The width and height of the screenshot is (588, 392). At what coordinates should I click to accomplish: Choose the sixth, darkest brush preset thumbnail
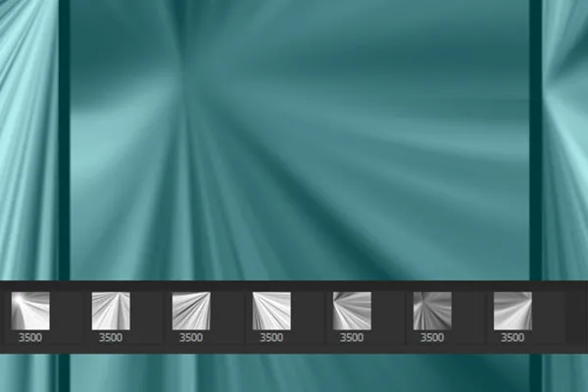[x=432, y=311]
